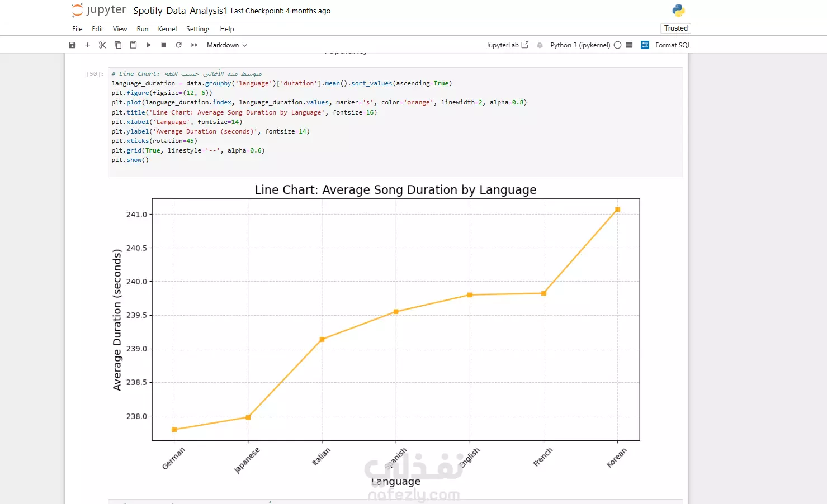Click the English data point marker
The image size is (827, 504).
470,295
